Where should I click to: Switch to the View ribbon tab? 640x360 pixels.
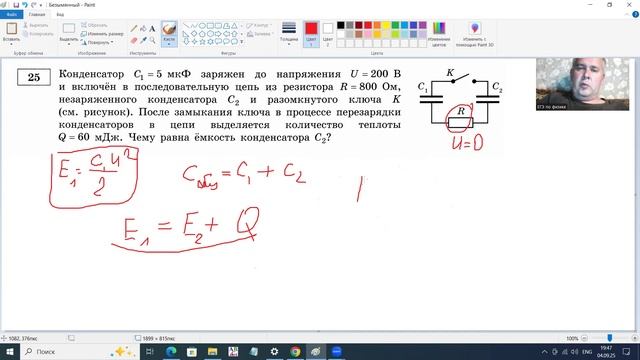(60, 15)
